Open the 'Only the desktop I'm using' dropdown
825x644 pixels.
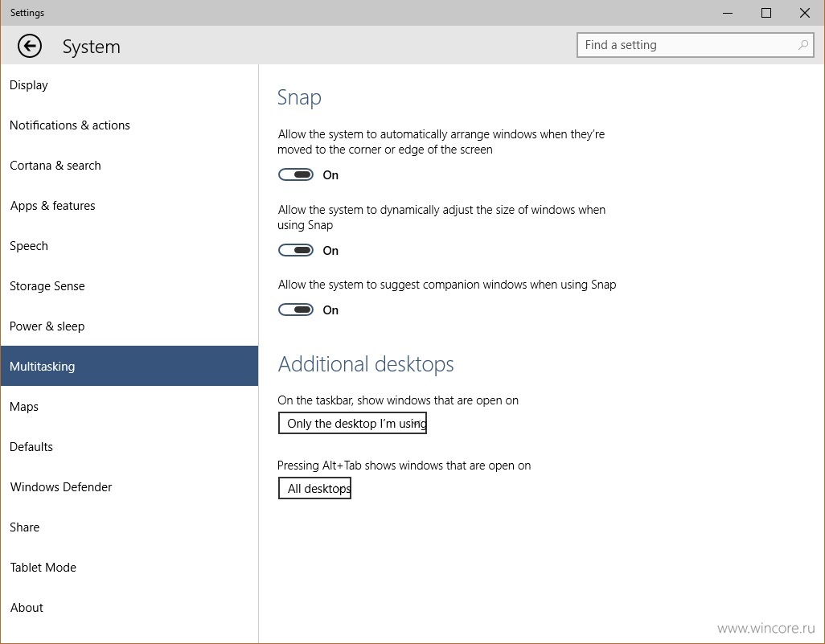click(x=352, y=423)
